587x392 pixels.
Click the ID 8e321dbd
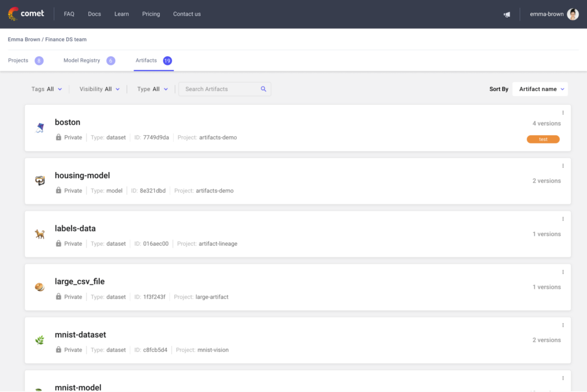click(152, 191)
